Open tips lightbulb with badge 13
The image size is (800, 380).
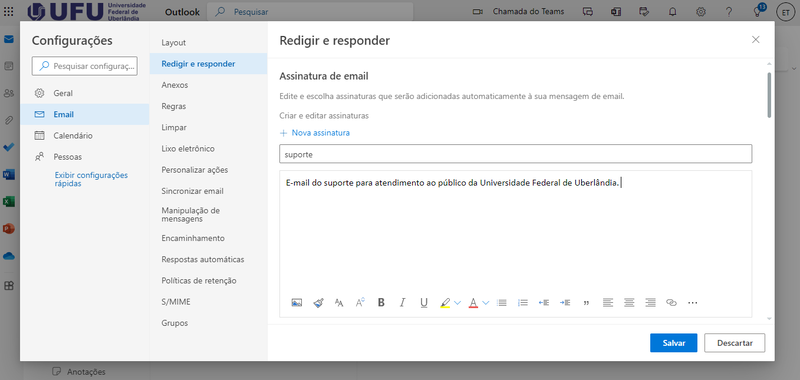point(758,11)
